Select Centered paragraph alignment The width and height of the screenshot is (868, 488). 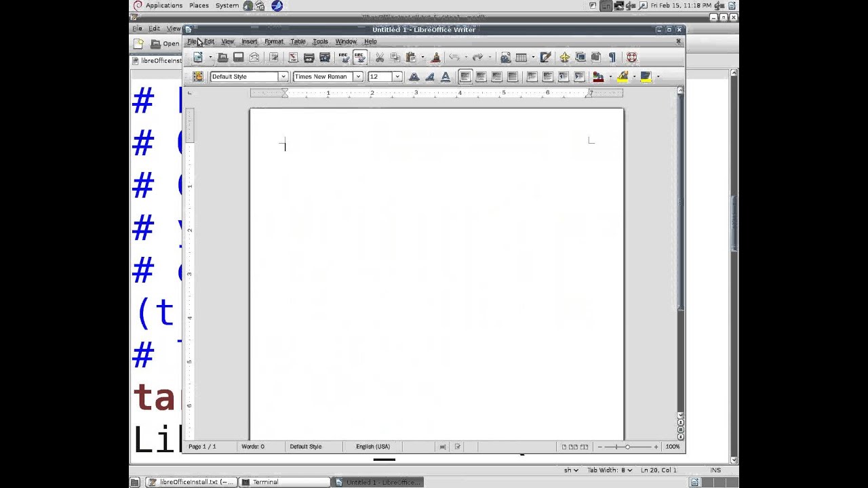tap(481, 77)
